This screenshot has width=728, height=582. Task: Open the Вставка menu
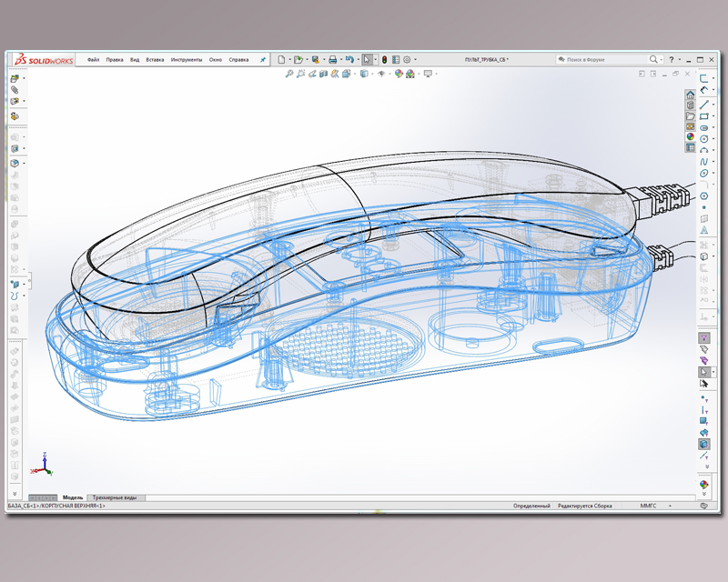(x=155, y=60)
